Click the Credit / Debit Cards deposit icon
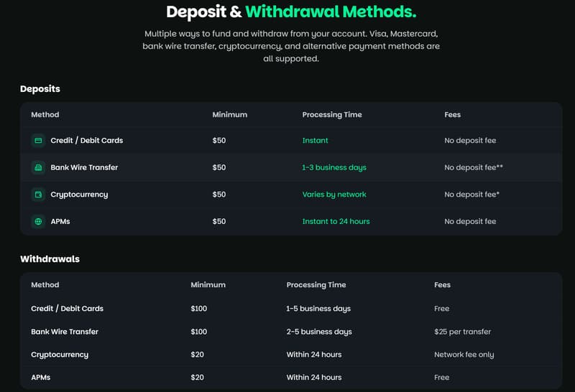Image resolution: width=575 pixels, height=392 pixels. tap(38, 140)
